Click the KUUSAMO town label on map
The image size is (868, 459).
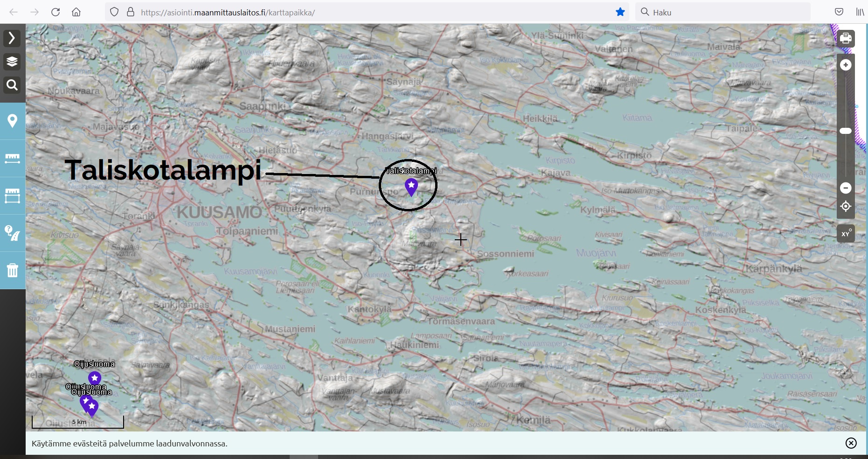219,212
